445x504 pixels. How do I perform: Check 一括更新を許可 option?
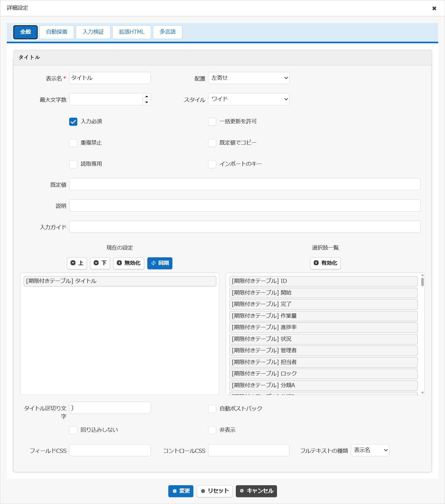212,121
